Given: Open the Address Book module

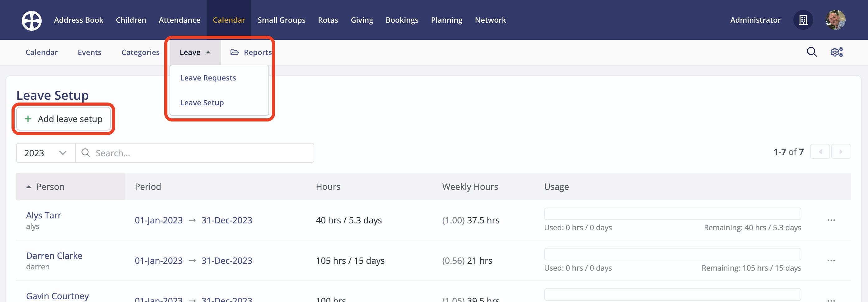Looking at the screenshot, I should 78,20.
